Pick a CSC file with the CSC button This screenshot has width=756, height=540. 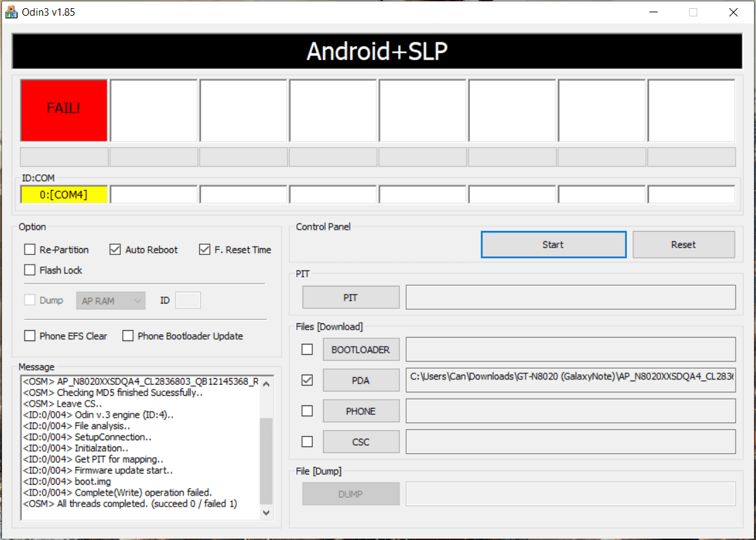pyautogui.click(x=361, y=442)
